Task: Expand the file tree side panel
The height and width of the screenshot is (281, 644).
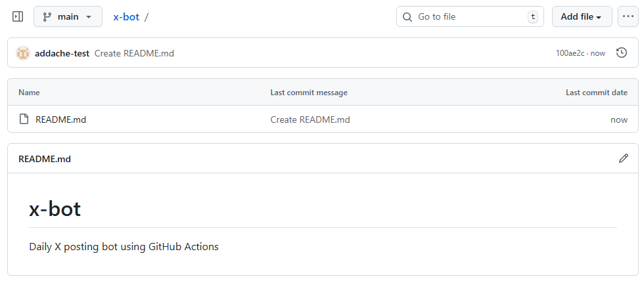Action: point(18,16)
